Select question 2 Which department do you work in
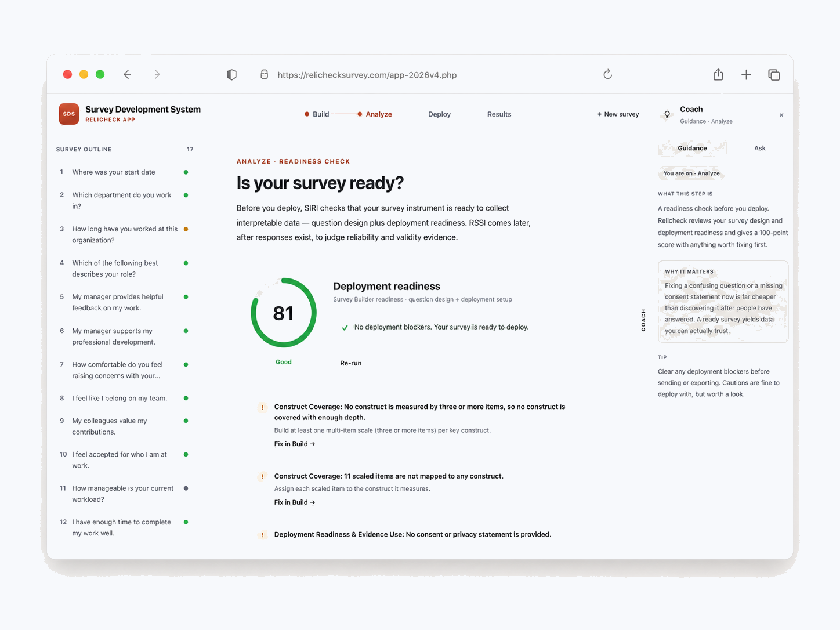 click(x=124, y=201)
